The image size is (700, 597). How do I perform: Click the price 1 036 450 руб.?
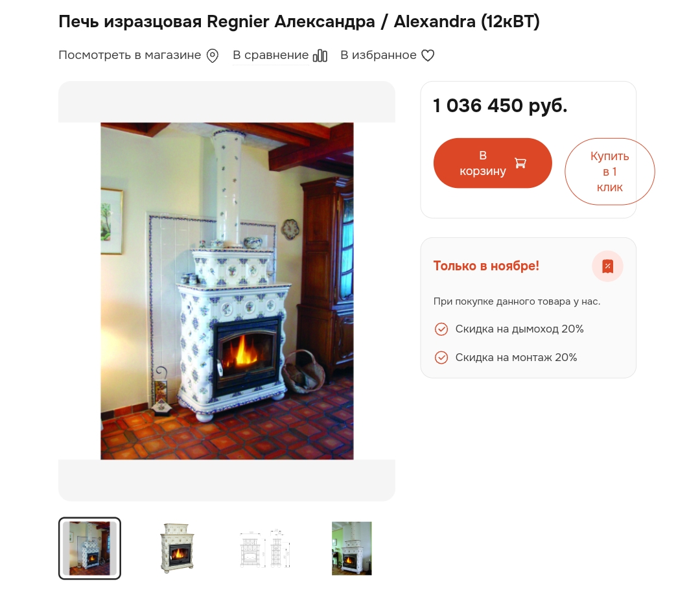coord(500,106)
